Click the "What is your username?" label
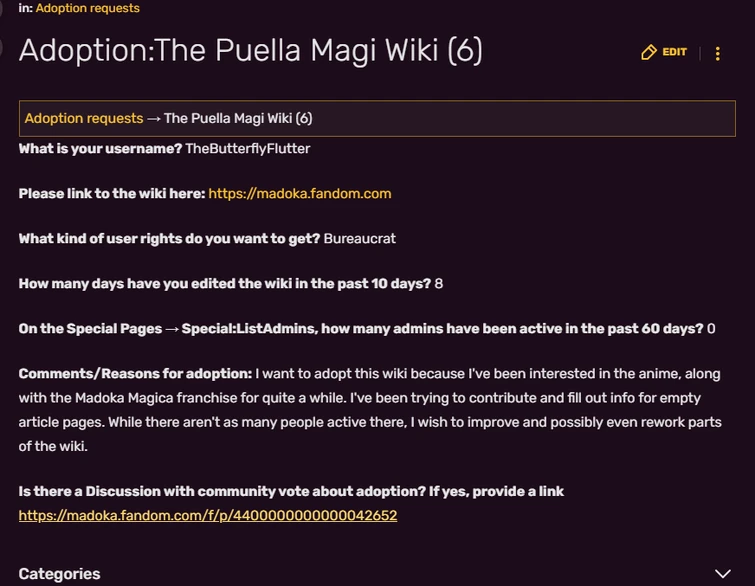 [100, 148]
